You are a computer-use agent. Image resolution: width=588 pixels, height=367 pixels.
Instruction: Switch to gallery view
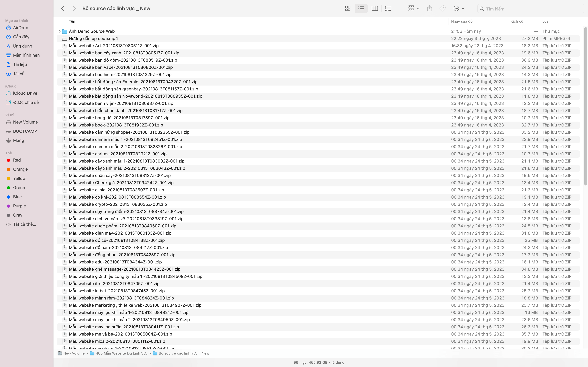pyautogui.click(x=388, y=8)
